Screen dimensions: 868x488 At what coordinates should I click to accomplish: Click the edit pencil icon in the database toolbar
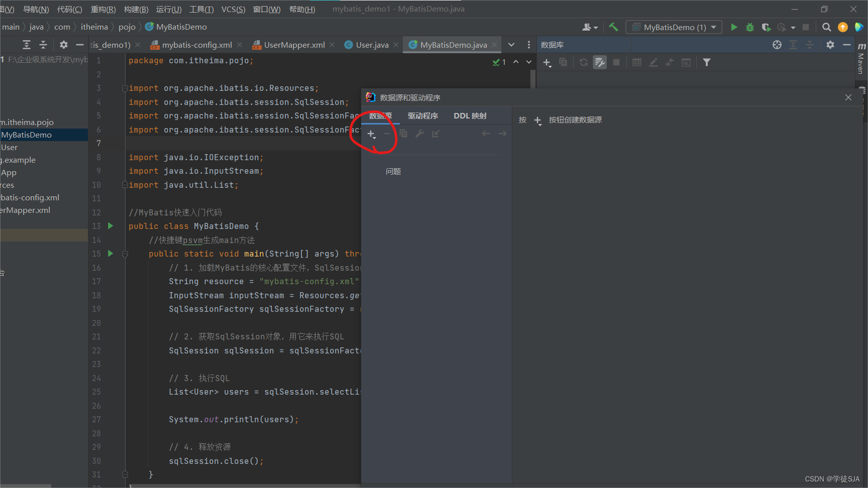(654, 62)
